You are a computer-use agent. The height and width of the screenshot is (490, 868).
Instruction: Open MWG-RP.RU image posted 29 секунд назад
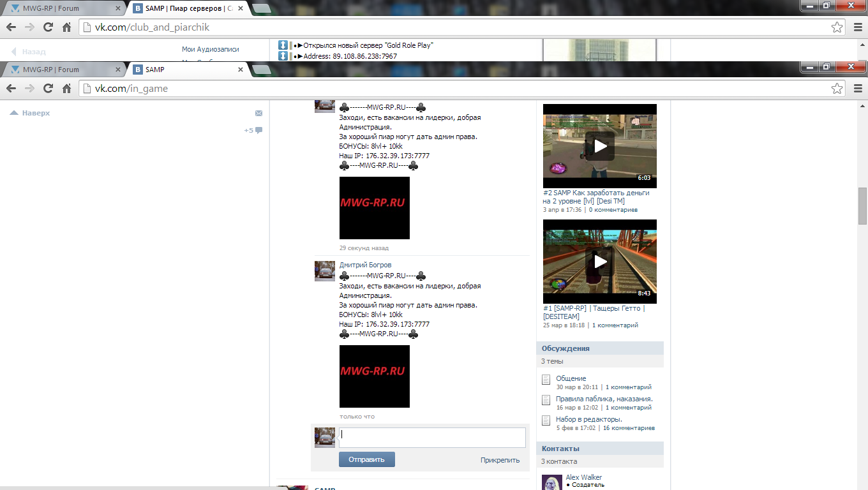[x=375, y=208]
